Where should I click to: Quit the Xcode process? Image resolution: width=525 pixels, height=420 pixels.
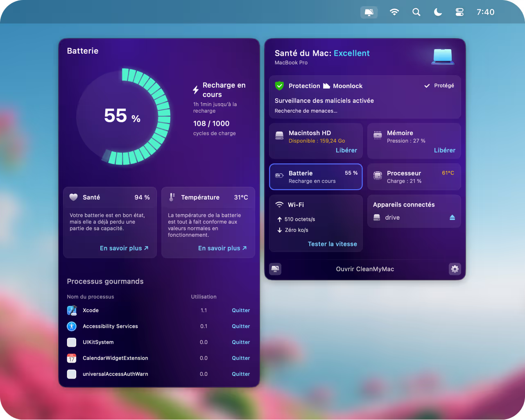[x=241, y=311]
